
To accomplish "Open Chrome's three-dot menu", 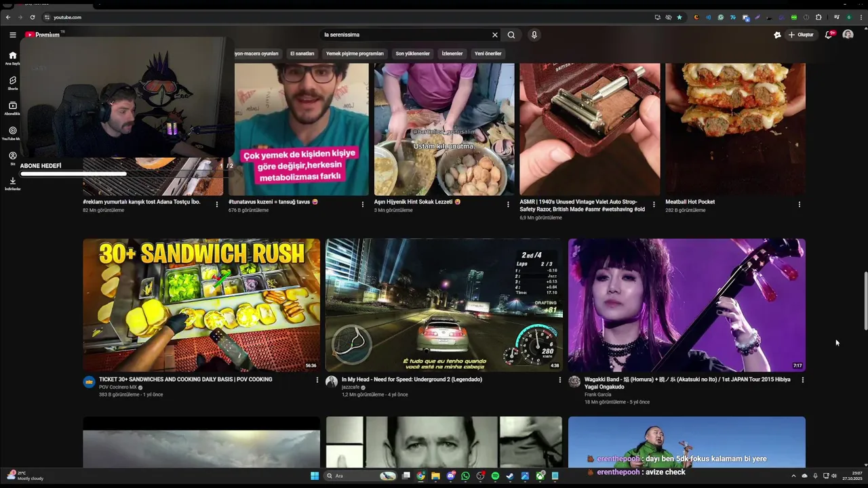I will [x=860, y=17].
